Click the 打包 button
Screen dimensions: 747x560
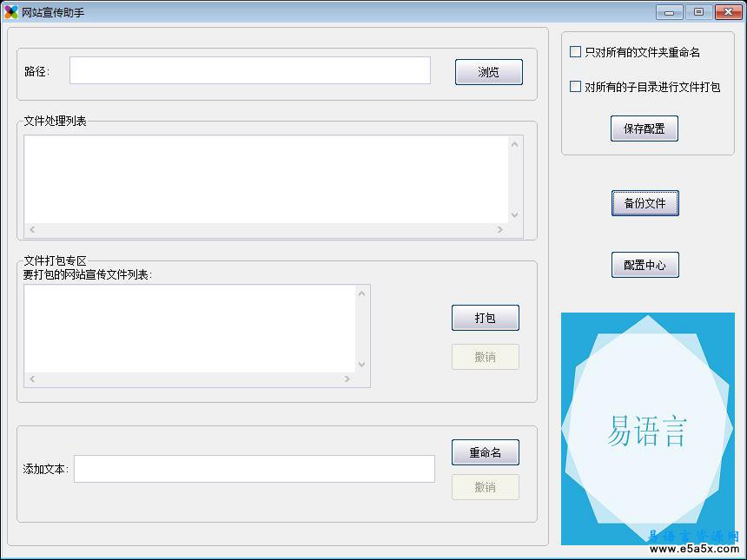point(486,318)
